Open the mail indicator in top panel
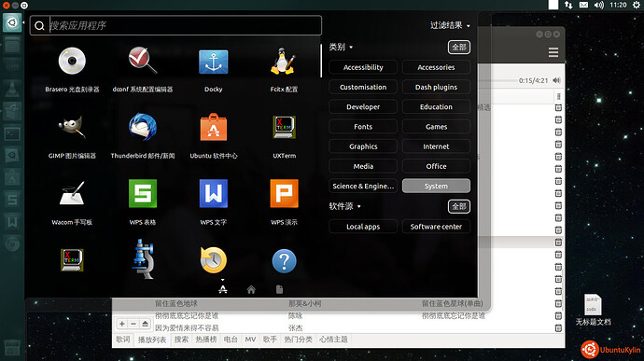 (583, 5)
